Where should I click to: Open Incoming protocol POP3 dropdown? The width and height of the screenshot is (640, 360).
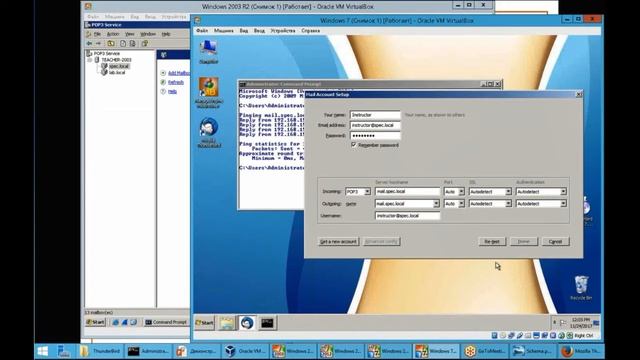point(358,191)
